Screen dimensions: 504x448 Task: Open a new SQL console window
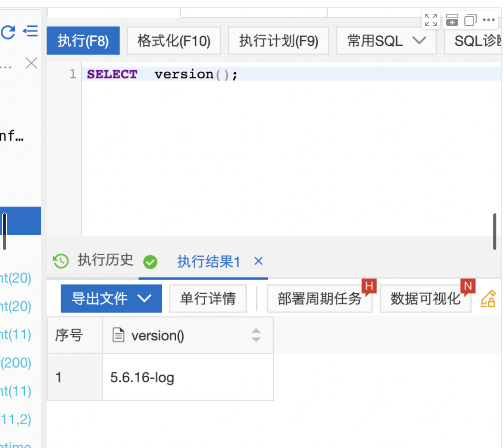pos(452,20)
